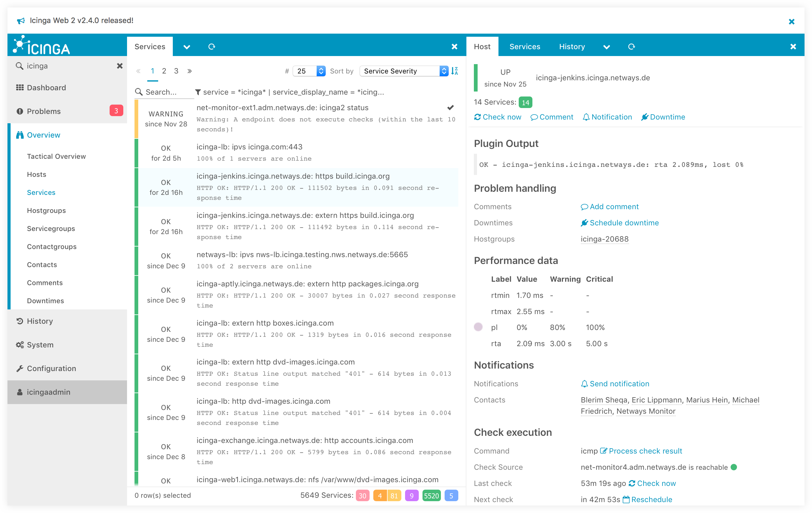This screenshot has width=812, height=513.
Task: Switch to the Services tab
Action: pos(524,47)
